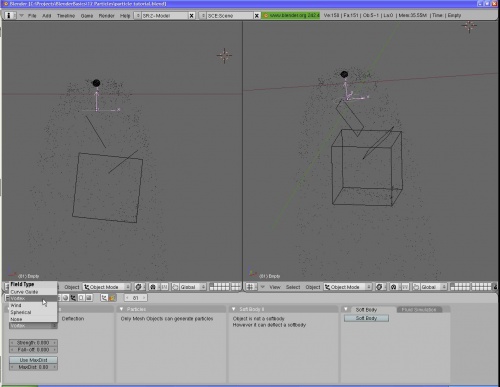Open the info window type selector icon
Image resolution: width=500 pixels, height=387 pixels.
point(9,15)
